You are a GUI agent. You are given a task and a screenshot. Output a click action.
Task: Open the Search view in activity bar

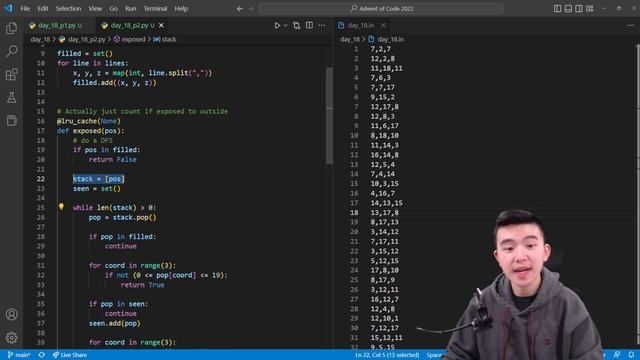tap(11, 51)
